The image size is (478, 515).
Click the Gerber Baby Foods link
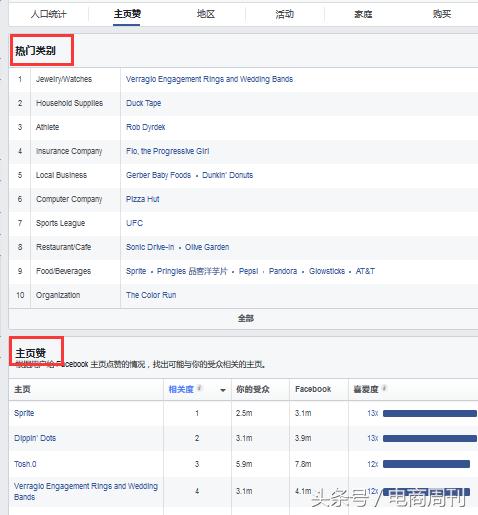(158, 175)
